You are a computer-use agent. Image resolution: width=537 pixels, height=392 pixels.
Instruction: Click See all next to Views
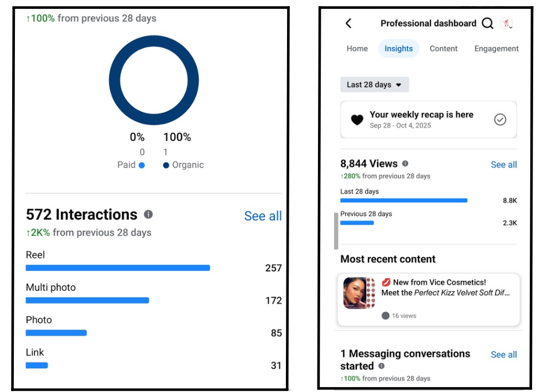504,165
